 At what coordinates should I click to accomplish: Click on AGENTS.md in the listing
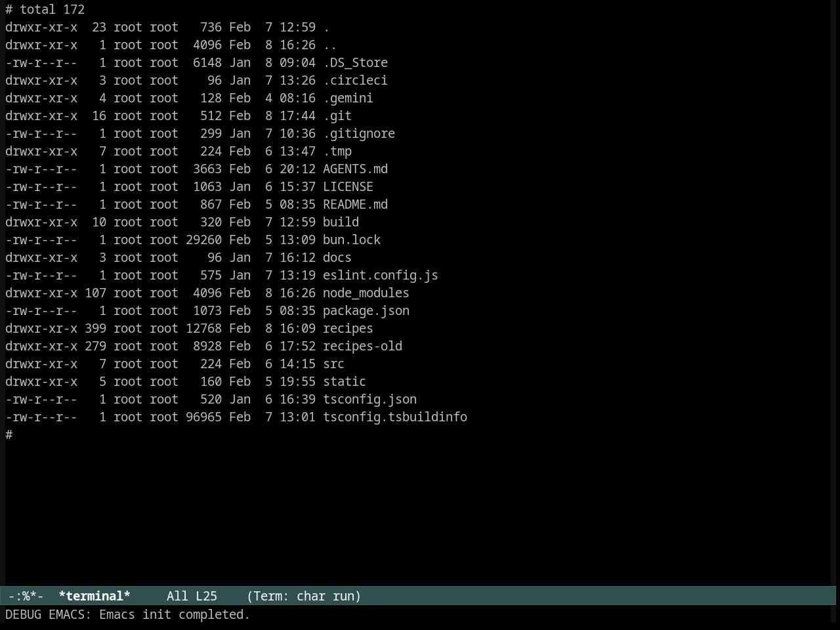tap(355, 169)
